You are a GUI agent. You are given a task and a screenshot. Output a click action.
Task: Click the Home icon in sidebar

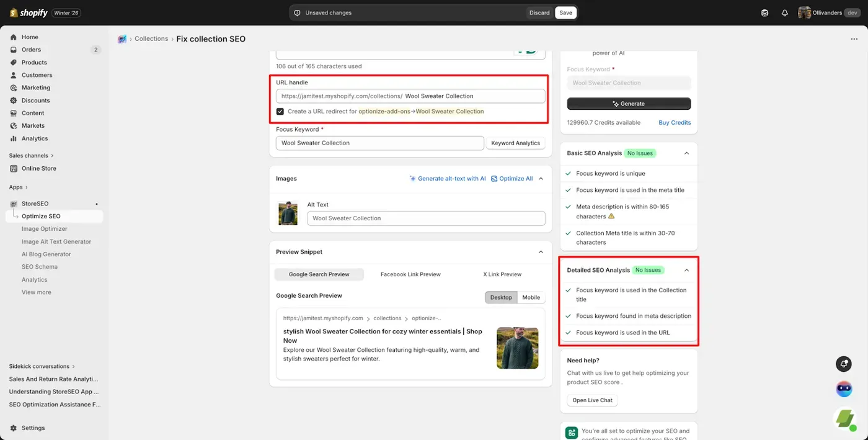14,37
